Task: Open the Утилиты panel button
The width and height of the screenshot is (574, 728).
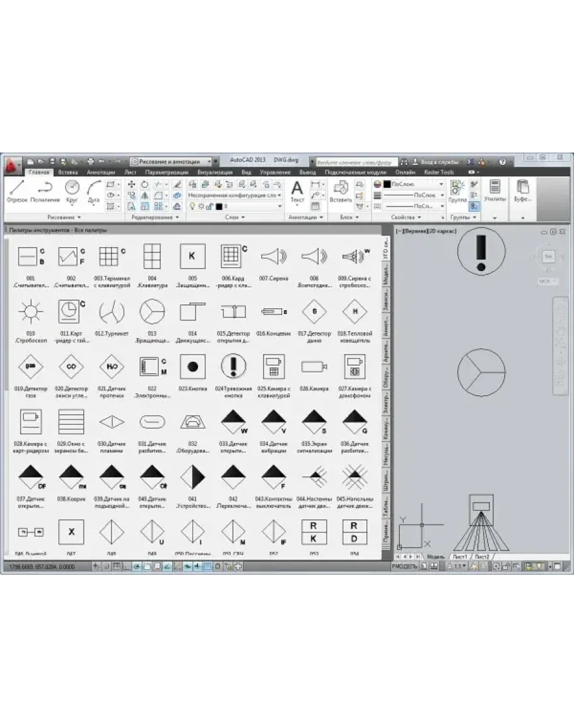Action: click(x=495, y=190)
